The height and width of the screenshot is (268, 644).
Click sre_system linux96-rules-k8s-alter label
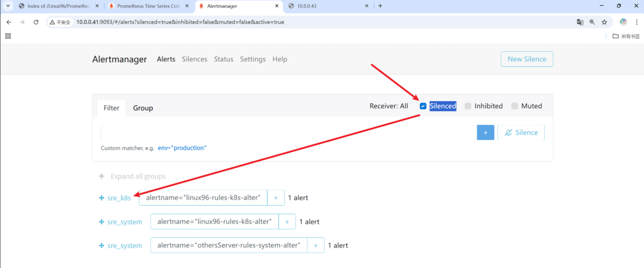point(214,221)
